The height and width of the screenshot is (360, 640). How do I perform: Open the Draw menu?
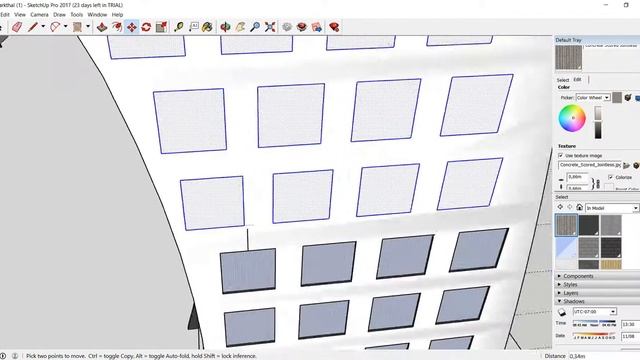[x=59, y=15]
